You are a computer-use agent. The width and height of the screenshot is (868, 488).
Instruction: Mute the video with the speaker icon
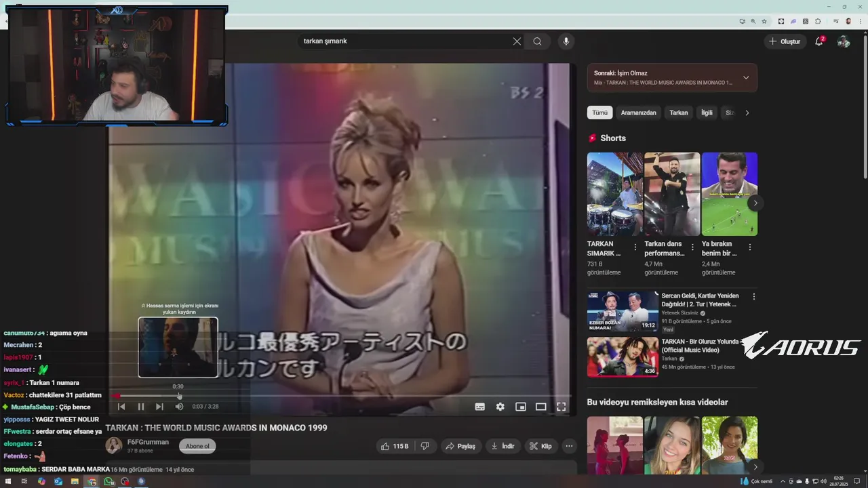[179, 407]
